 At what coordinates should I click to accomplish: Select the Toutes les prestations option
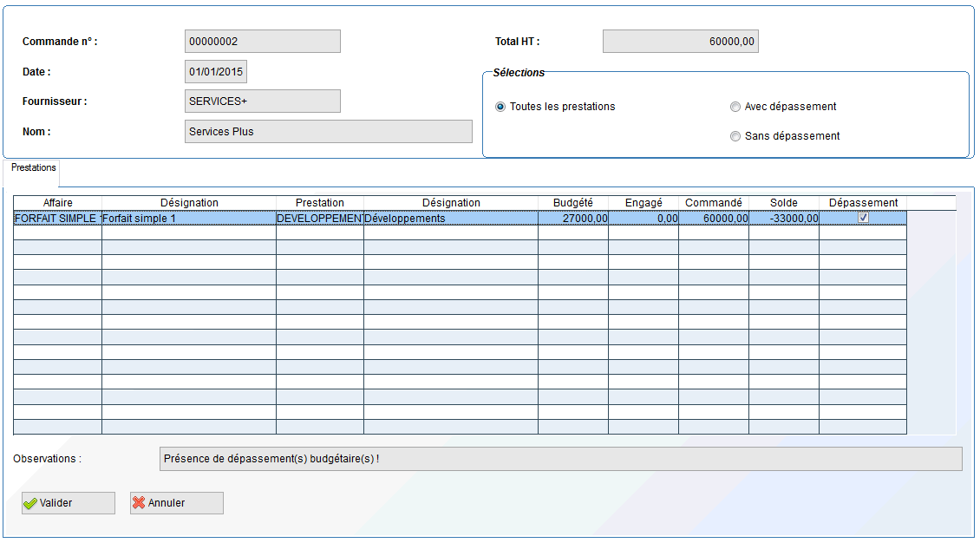(500, 107)
